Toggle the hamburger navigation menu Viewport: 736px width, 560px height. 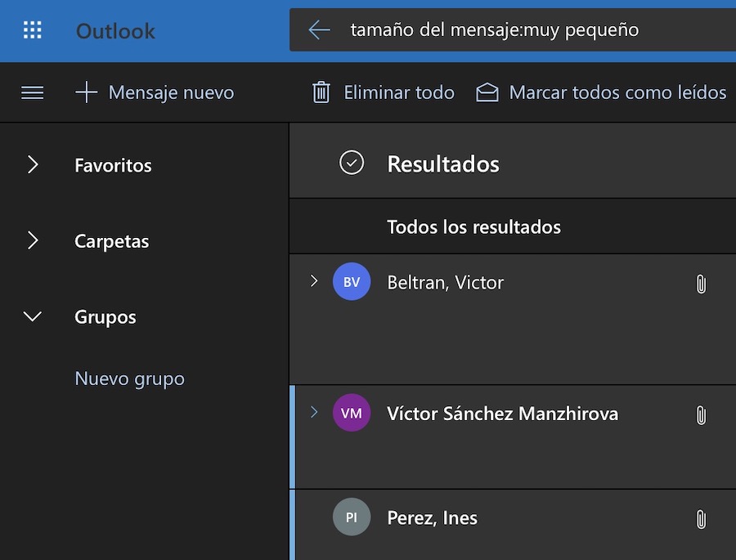pos(32,92)
